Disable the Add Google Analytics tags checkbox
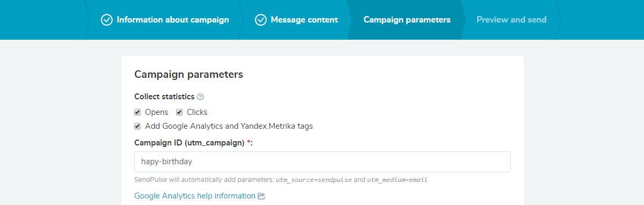This screenshot has width=644, height=205. 137,127
